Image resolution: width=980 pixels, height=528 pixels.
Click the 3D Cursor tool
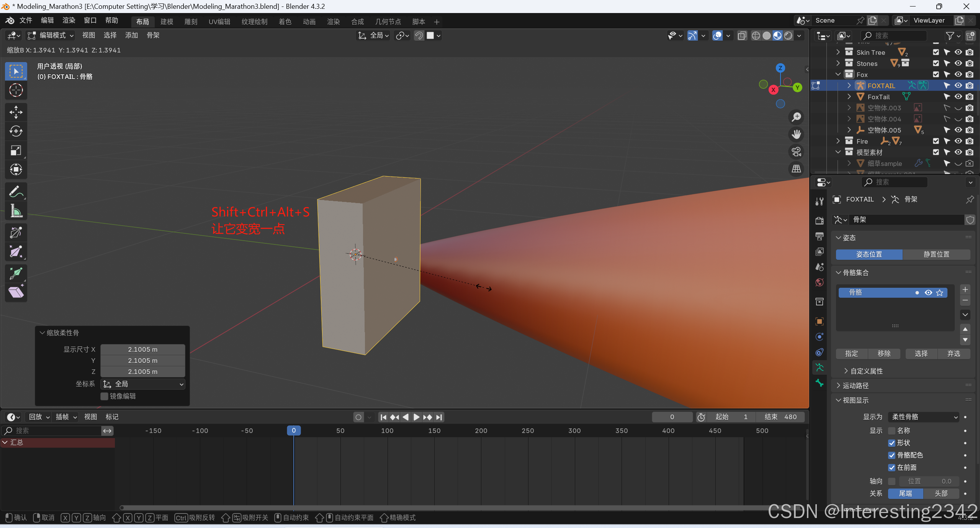click(x=16, y=90)
